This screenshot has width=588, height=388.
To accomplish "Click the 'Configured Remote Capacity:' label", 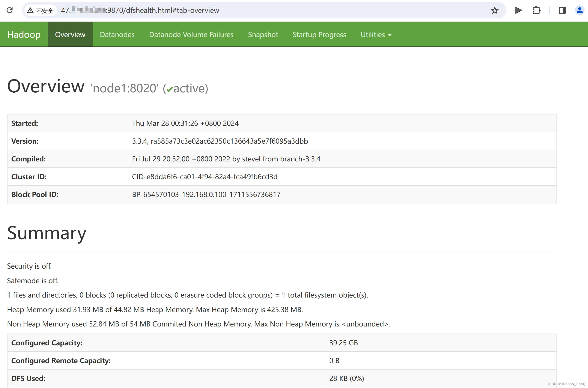I will tap(61, 361).
